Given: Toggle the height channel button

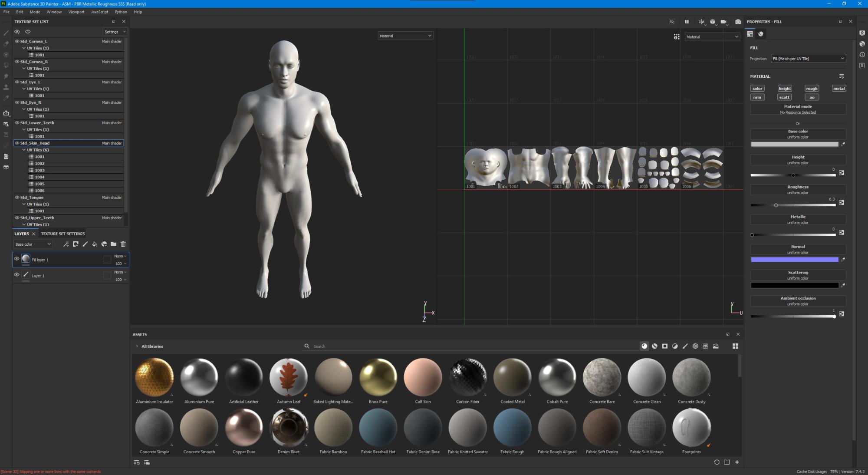Looking at the screenshot, I should (x=784, y=89).
